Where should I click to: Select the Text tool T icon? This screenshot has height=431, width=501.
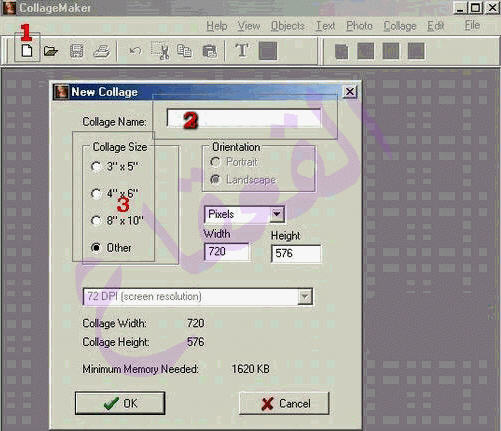[242, 51]
